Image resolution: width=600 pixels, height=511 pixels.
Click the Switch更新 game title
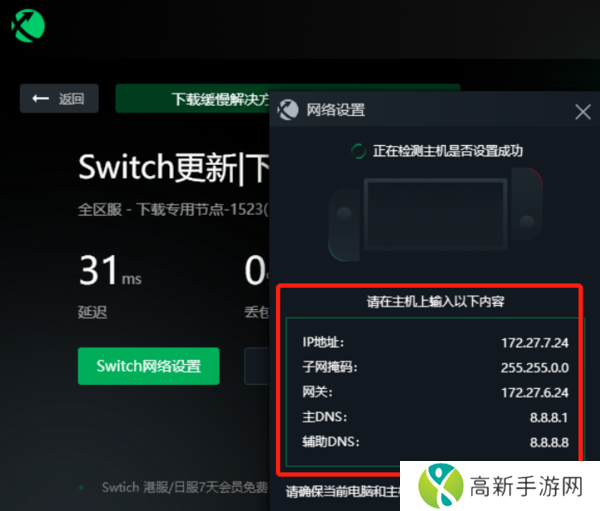[x=173, y=168]
